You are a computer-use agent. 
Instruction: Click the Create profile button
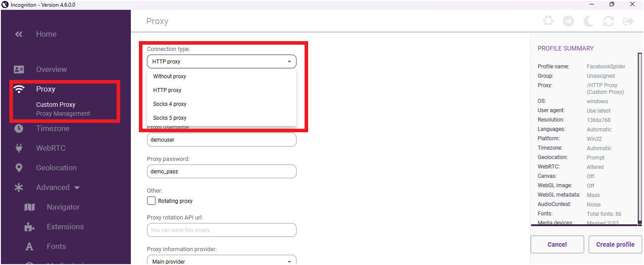coord(615,244)
